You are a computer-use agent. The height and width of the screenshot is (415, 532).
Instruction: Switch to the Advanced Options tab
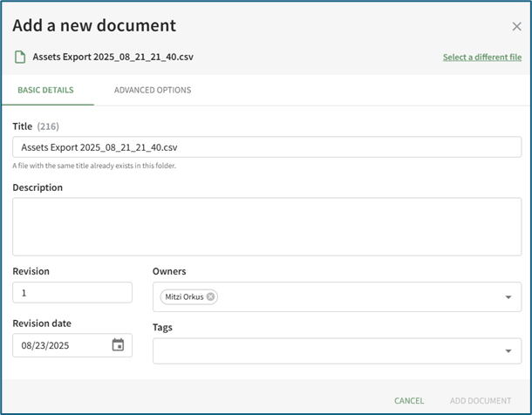pos(153,90)
